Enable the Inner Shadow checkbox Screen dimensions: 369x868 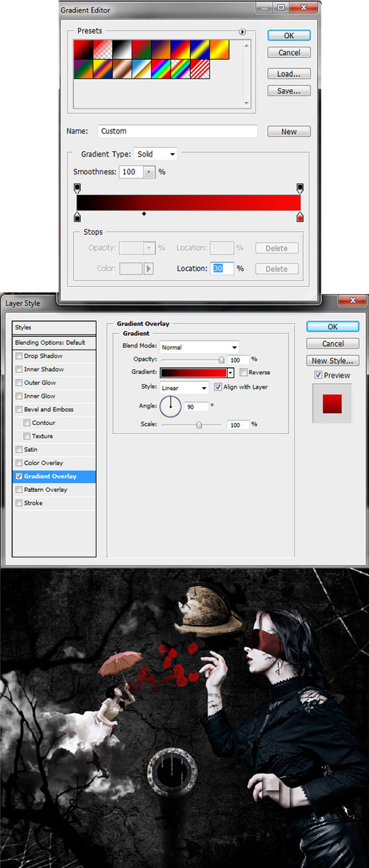tap(19, 369)
